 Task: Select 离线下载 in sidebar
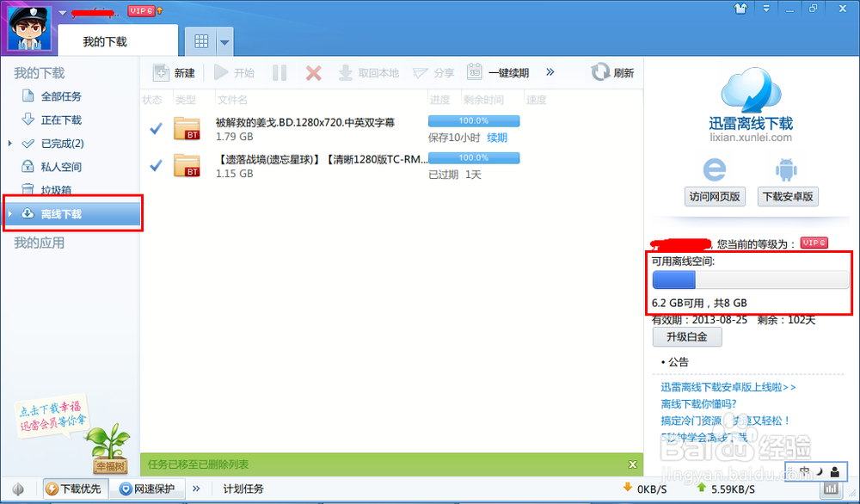(72, 214)
